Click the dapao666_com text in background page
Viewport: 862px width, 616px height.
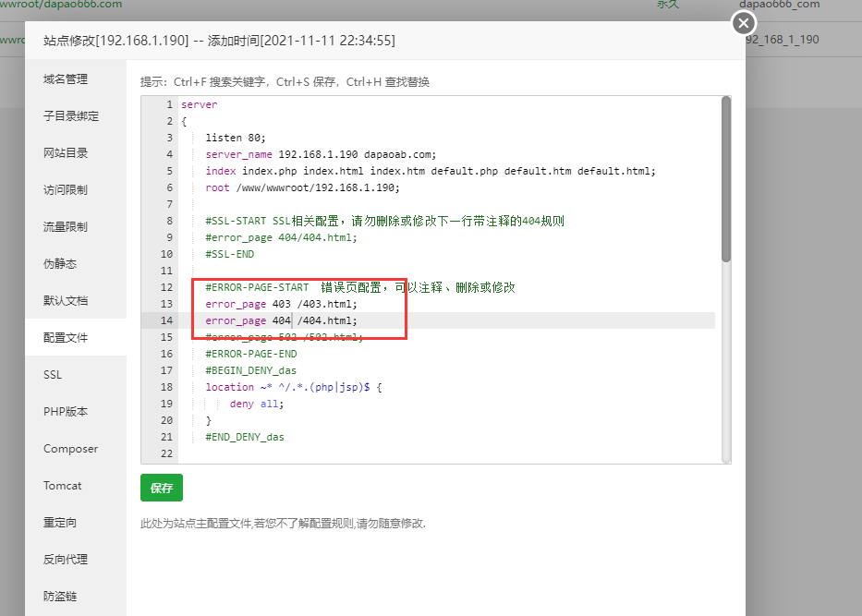coord(779,5)
